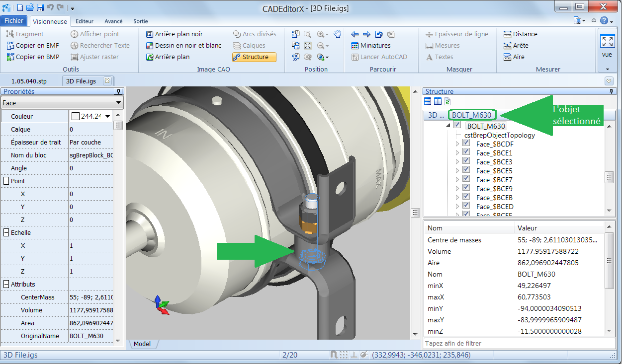Click Copier en EMF
Image resolution: width=624 pixels, height=364 pixels.
pyautogui.click(x=33, y=46)
